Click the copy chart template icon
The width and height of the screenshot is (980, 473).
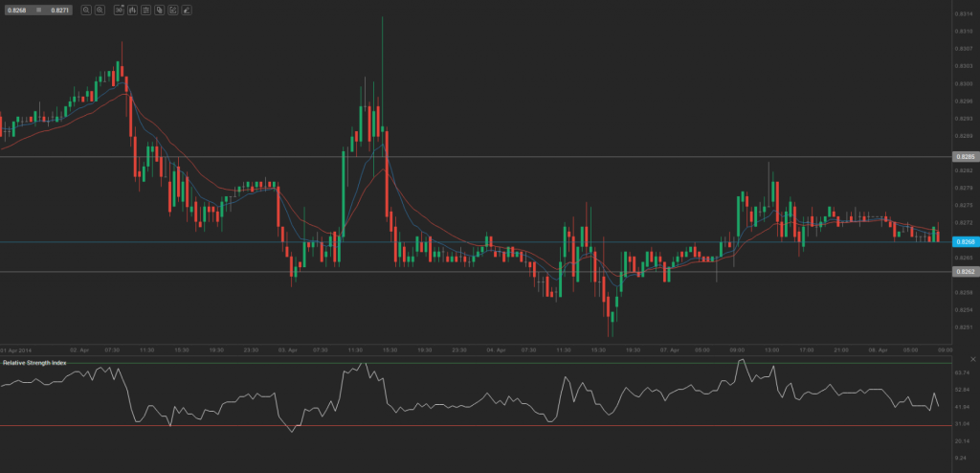(159, 10)
